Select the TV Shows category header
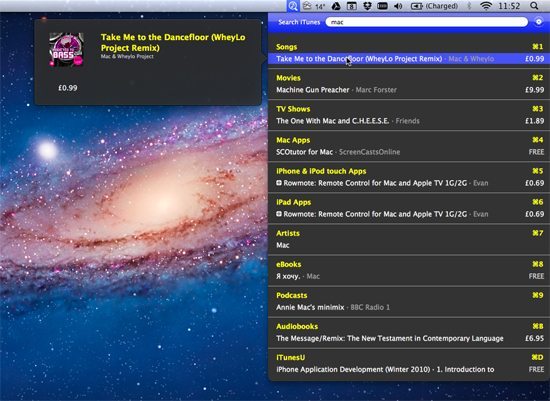Image resolution: width=550 pixels, height=401 pixels. tap(293, 109)
